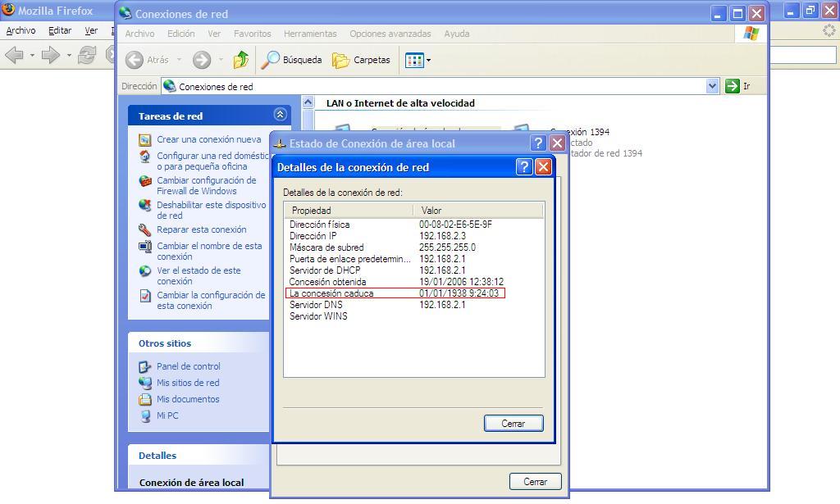840x504 pixels.
Task: Close the Detalles de la conexión de red dialog
Action: pos(543,167)
